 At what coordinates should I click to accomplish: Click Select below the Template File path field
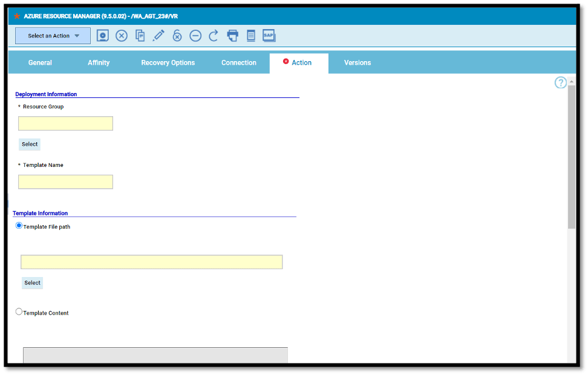[x=32, y=282]
